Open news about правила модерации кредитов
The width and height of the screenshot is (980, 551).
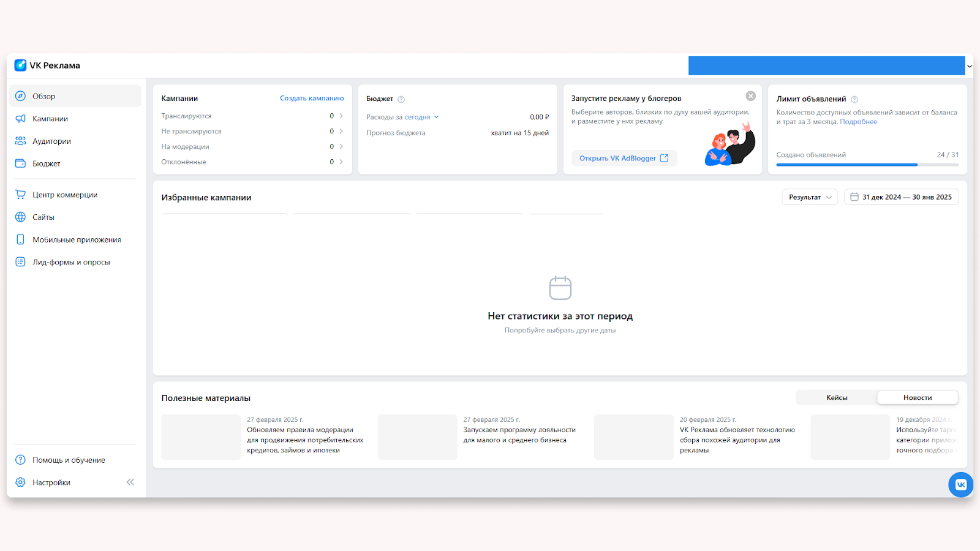pyautogui.click(x=305, y=440)
